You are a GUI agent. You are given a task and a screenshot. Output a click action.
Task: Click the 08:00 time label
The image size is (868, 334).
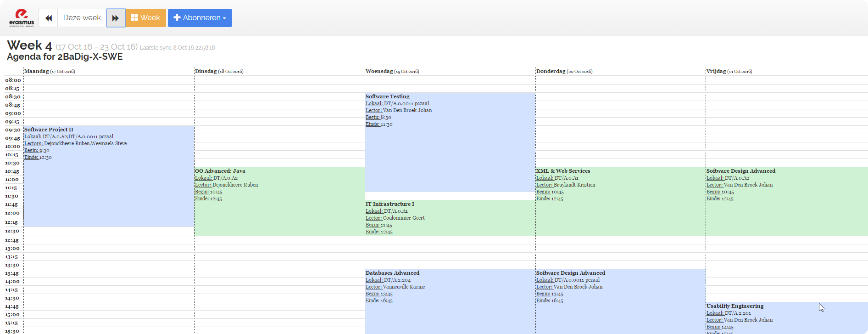coord(13,80)
